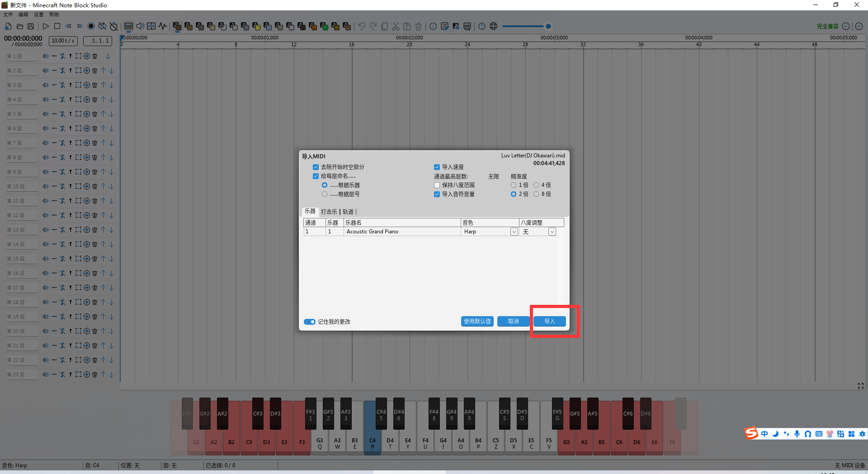Toggle the 记住我的更改 switch

coord(309,322)
